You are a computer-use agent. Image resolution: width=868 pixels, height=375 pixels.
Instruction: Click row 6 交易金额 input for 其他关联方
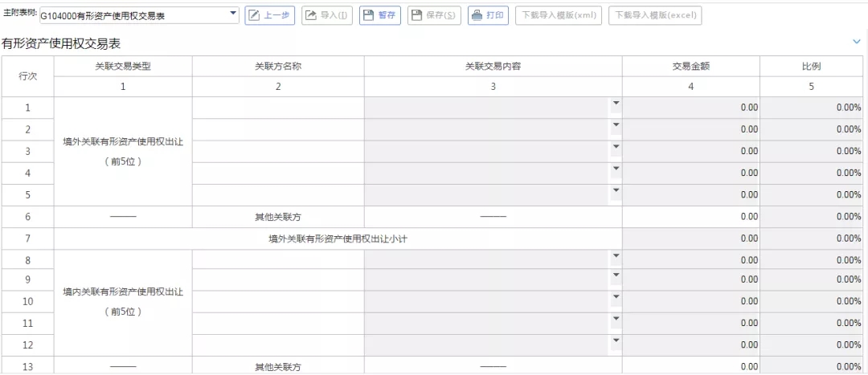[x=690, y=217]
